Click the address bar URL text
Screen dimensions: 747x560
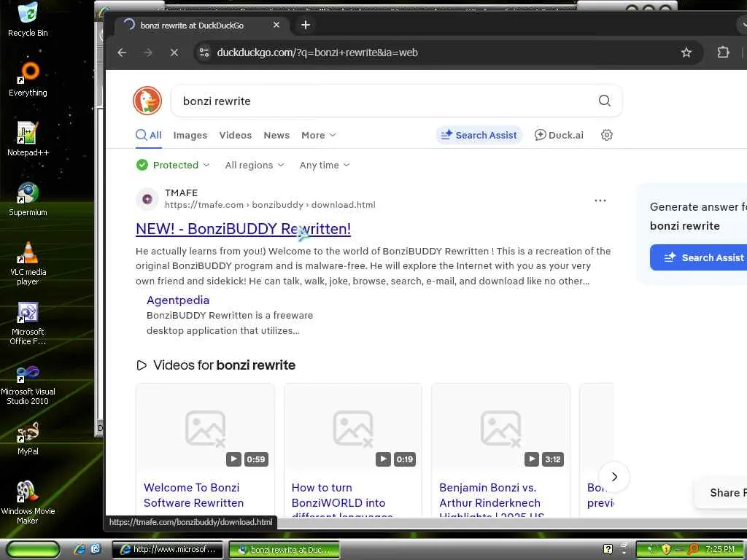tap(317, 52)
